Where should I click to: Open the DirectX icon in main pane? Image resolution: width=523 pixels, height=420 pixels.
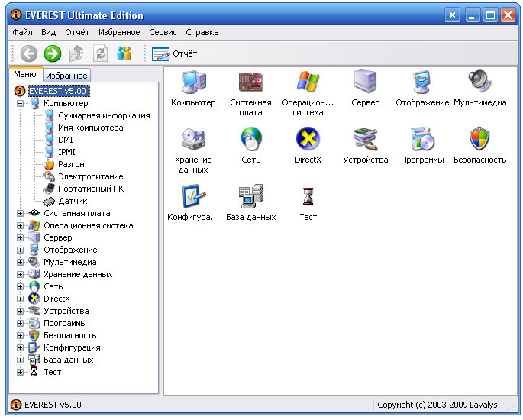pos(308,139)
